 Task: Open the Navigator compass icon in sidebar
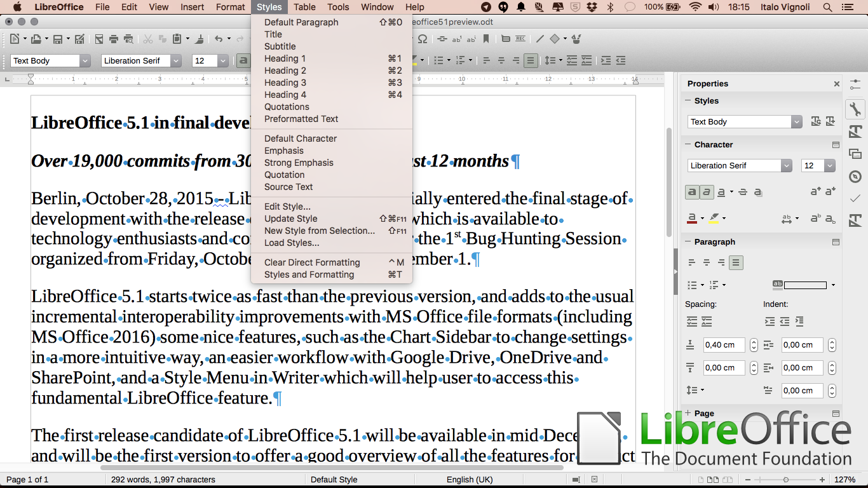(855, 176)
